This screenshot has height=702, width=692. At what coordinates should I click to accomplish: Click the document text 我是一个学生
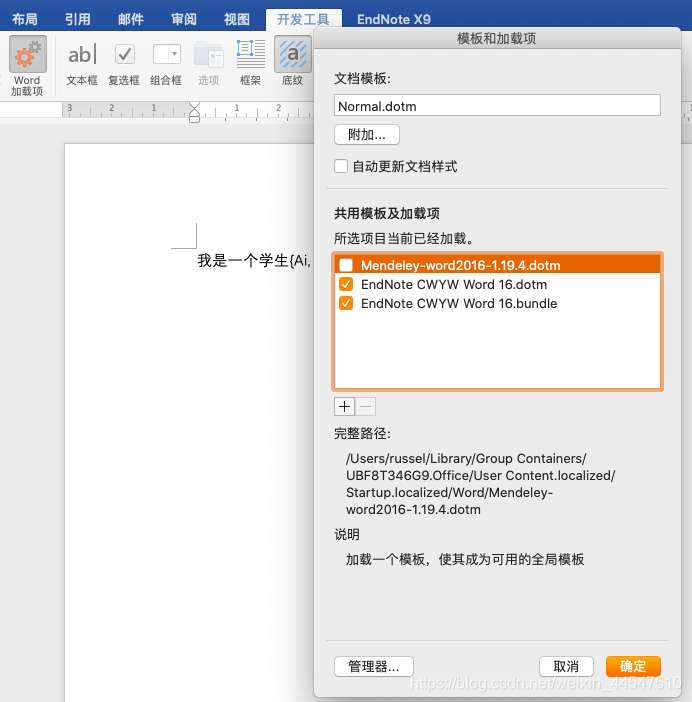tap(243, 260)
